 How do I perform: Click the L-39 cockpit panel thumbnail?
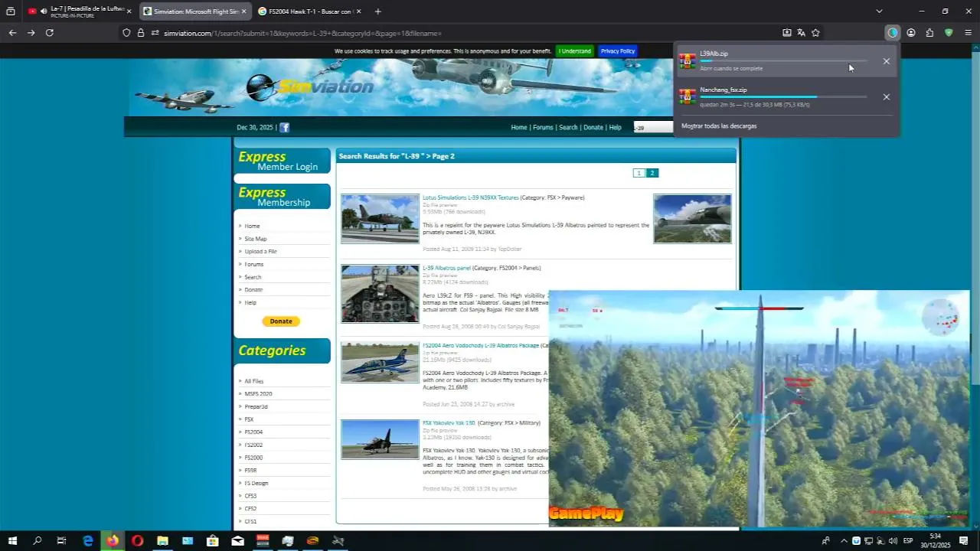coord(380,294)
